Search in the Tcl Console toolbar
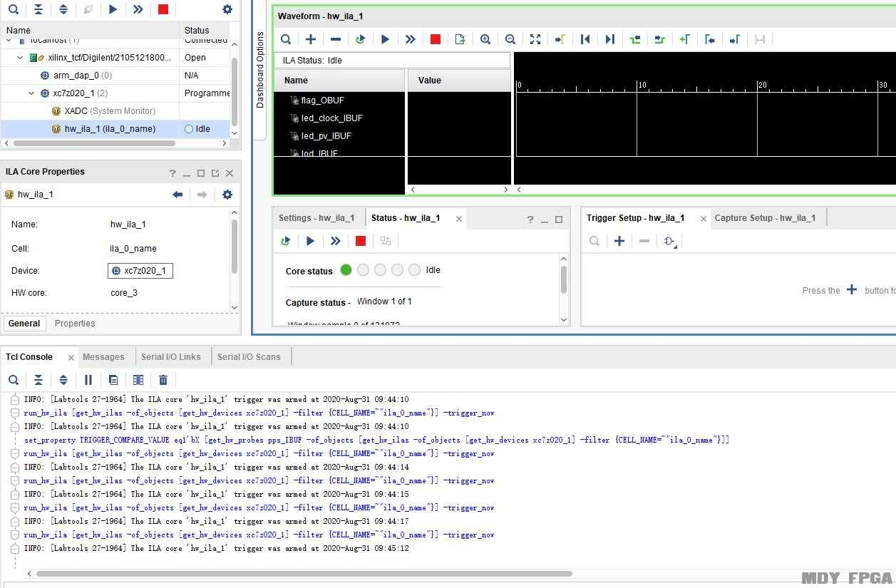The width and height of the screenshot is (896, 588). [14, 380]
